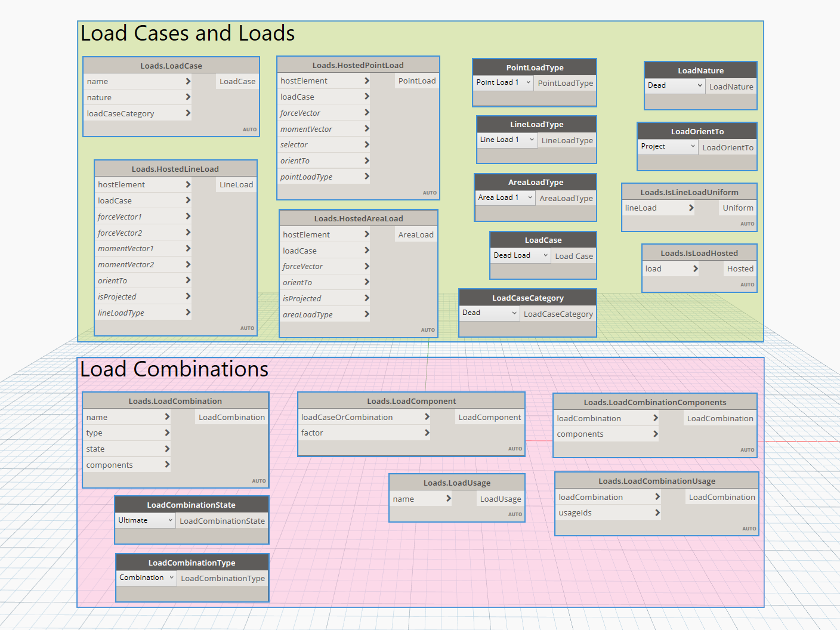Click the Uniform output port
840x630 pixels.
click(737, 208)
